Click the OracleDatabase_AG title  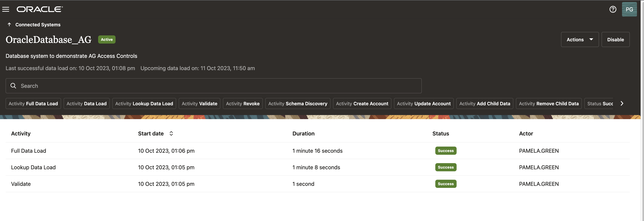[x=48, y=39]
